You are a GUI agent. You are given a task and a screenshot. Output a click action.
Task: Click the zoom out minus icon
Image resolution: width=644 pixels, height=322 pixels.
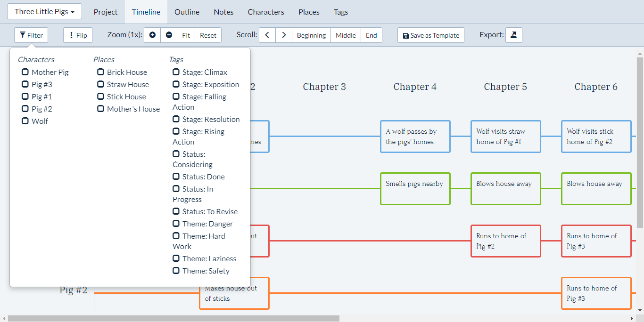(x=169, y=35)
